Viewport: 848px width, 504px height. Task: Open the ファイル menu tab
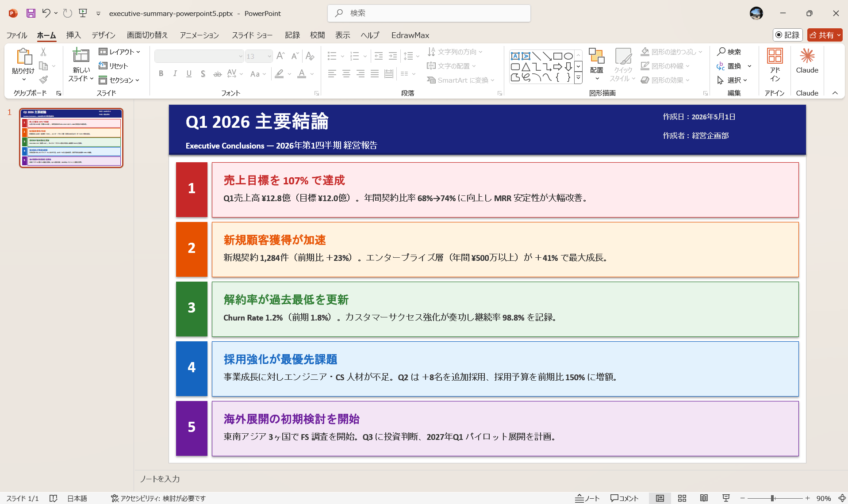(17, 35)
